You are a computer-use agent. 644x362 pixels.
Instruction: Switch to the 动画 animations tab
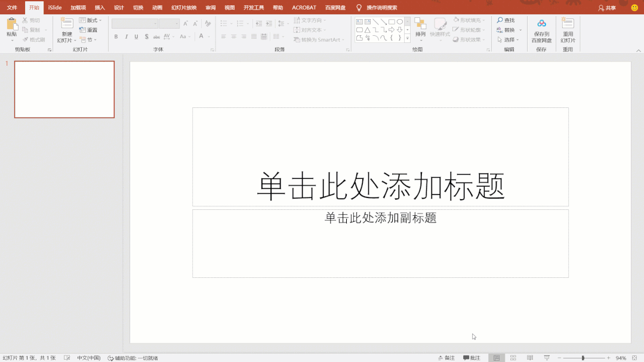tap(157, 8)
